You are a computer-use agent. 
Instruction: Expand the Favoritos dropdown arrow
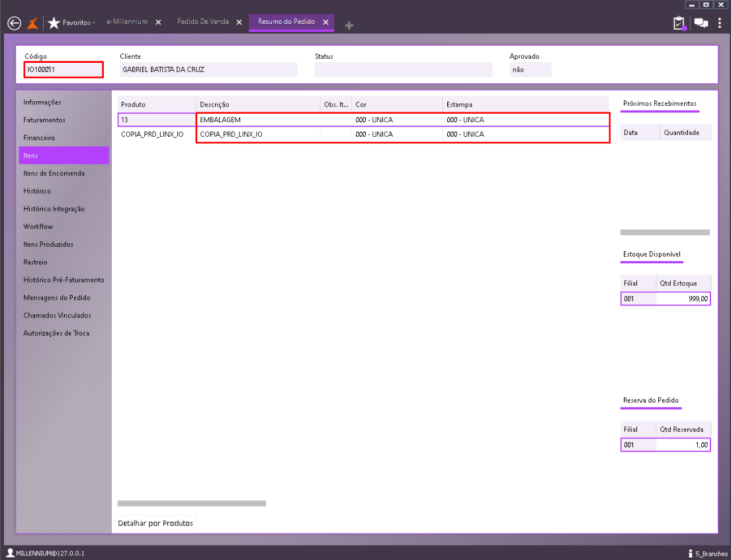coord(94,23)
